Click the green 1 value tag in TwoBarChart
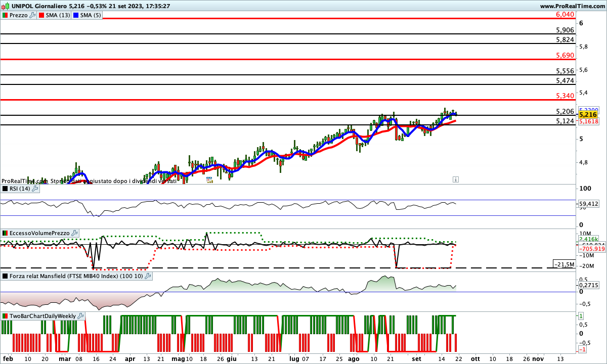The image size is (607, 364). (x=582, y=316)
